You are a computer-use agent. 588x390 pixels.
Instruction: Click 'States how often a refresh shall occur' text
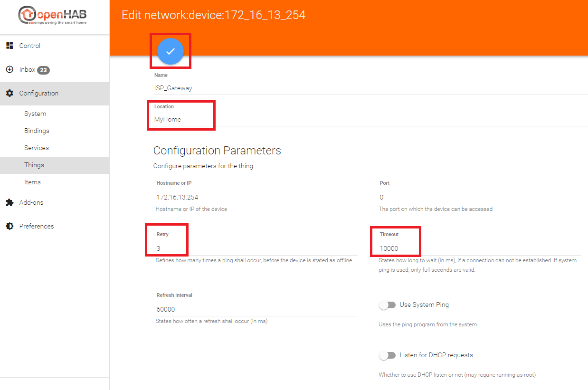[x=211, y=321]
